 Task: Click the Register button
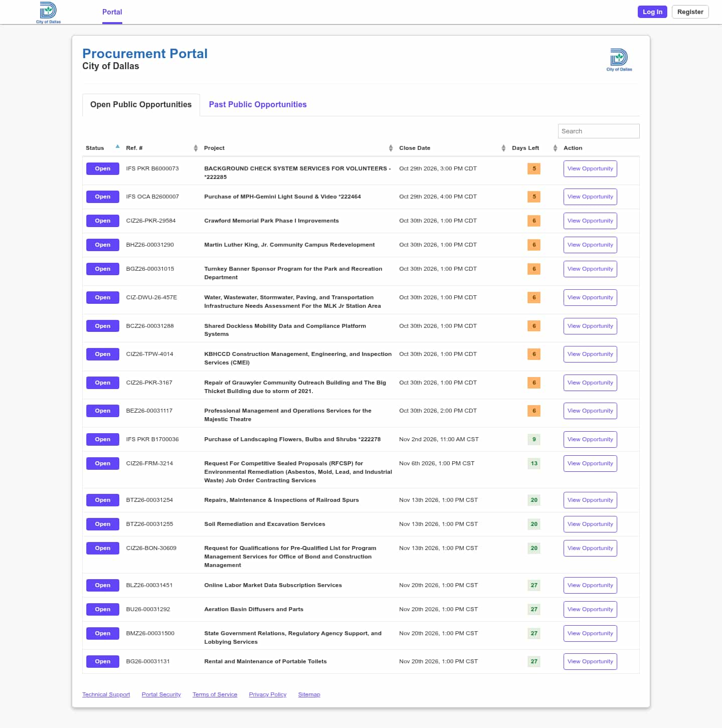(690, 12)
